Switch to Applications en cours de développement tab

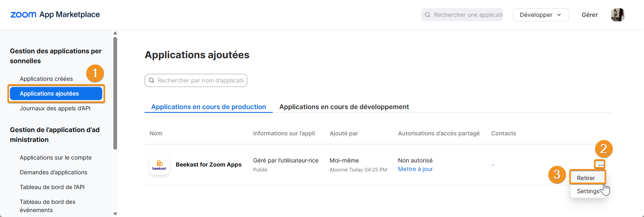point(344,107)
